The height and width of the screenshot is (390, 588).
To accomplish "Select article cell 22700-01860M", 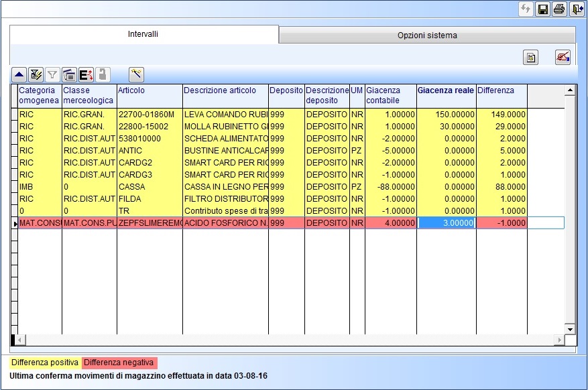I will click(x=150, y=115).
